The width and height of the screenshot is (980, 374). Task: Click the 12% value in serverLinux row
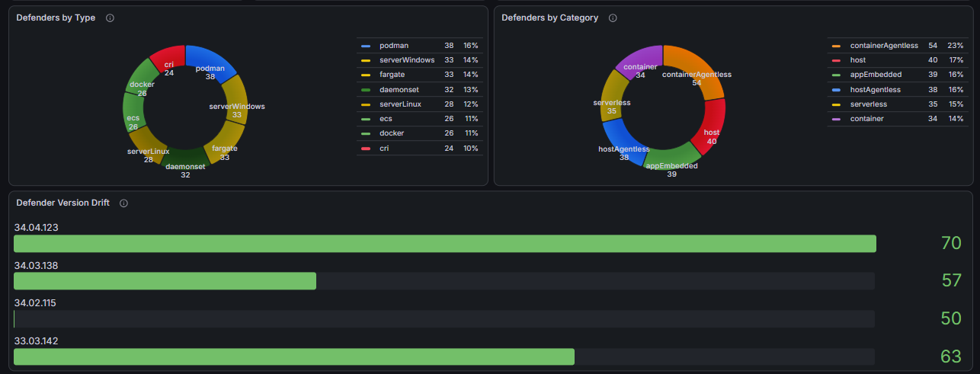tap(470, 104)
